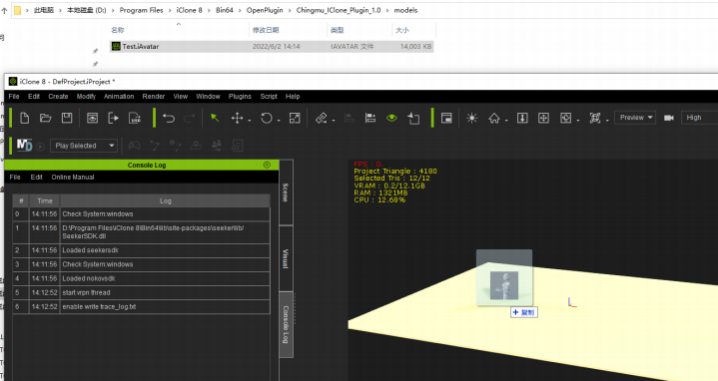Expand the Rotate tool's small dropdown arrow
This screenshot has width=718, height=381.
tap(278, 121)
